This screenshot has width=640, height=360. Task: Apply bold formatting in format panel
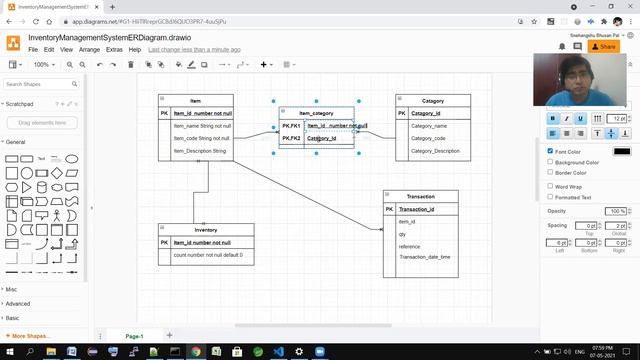553,118
